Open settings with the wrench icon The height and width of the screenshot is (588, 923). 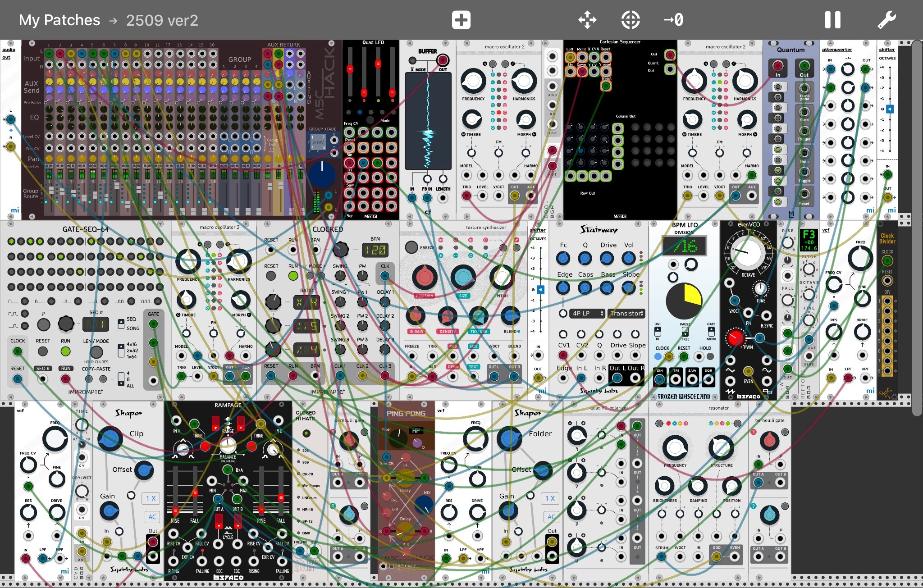click(x=886, y=20)
